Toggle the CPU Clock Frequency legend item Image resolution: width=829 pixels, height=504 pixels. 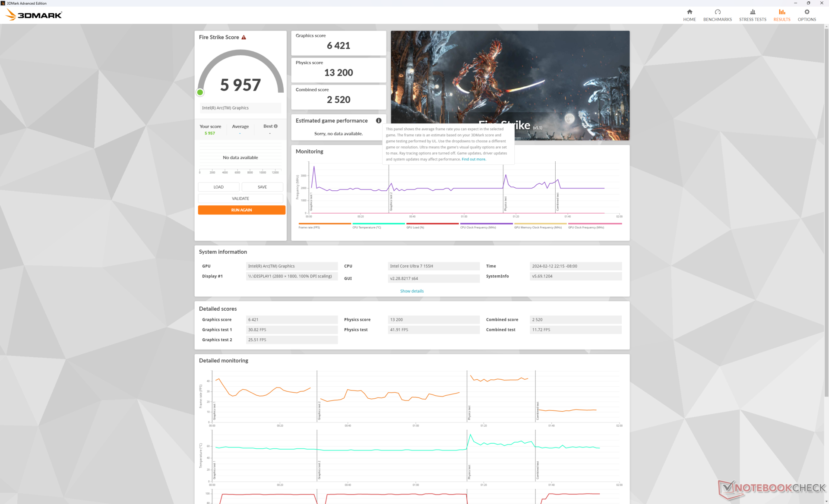click(x=486, y=226)
